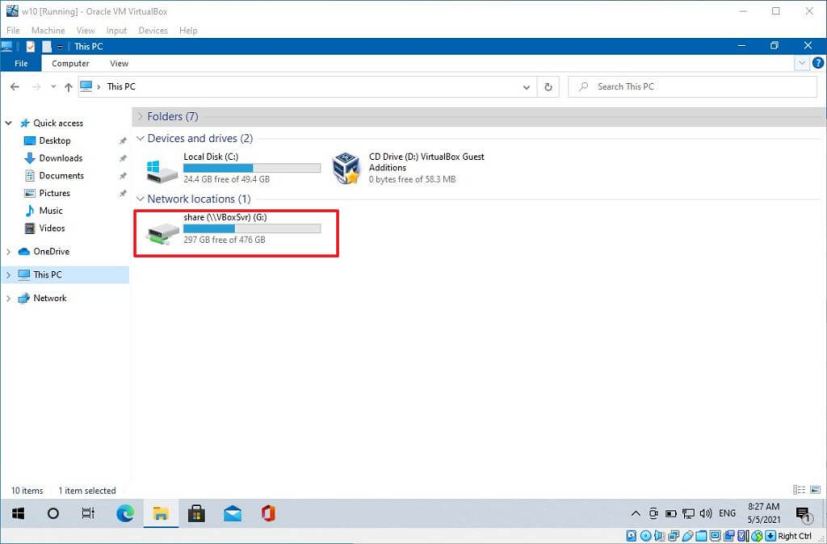827x544 pixels.
Task: Click VirtualBox shared folders indicator
Action: (701, 536)
